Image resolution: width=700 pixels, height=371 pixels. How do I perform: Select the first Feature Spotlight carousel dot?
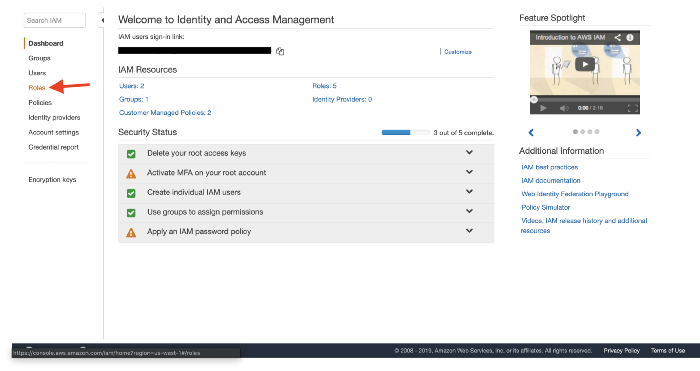575,132
